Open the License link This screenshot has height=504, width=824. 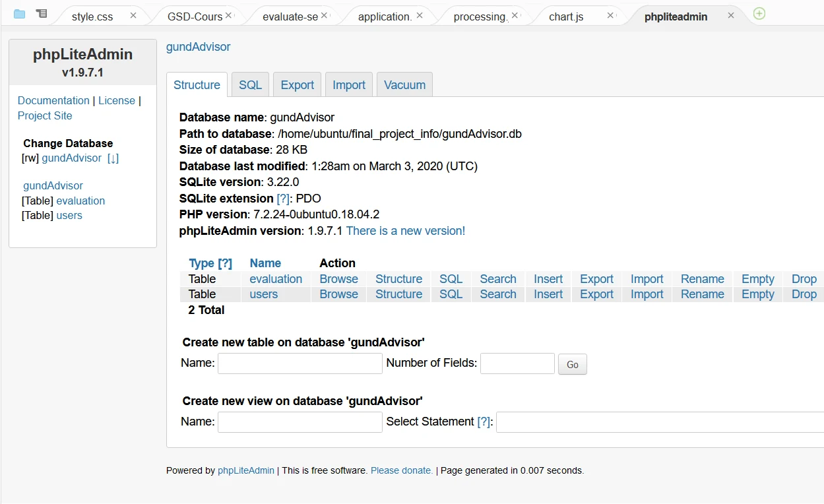pos(117,100)
